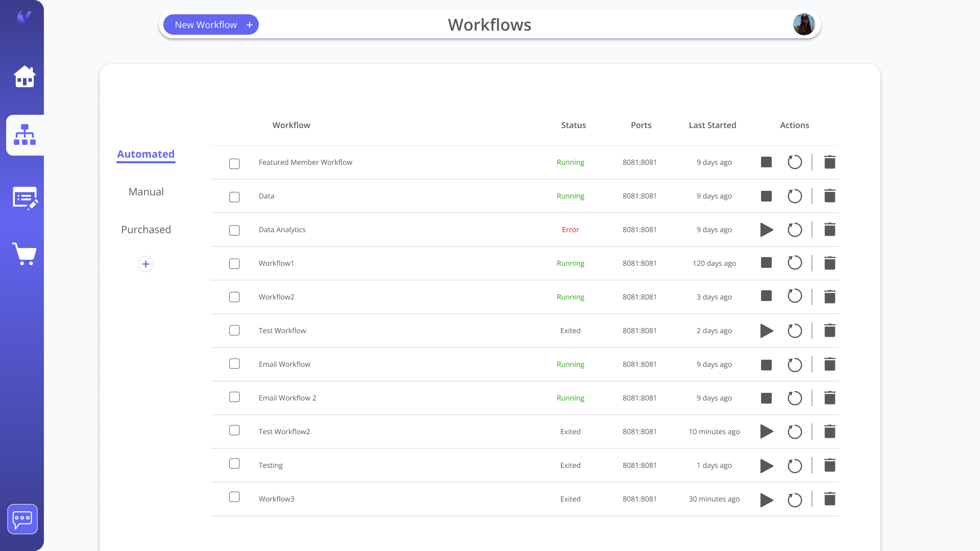Start the Data Analytics workflow
980x551 pixels.
point(767,230)
